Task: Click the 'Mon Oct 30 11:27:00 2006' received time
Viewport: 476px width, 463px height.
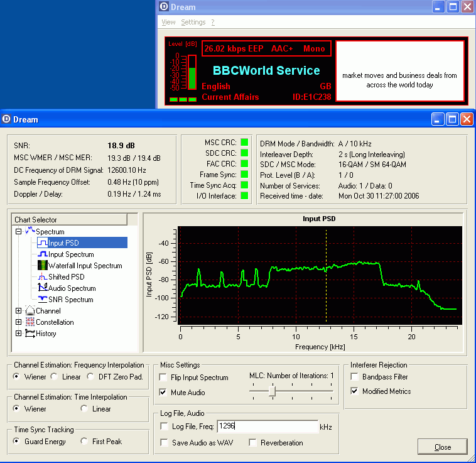Action: pos(379,196)
